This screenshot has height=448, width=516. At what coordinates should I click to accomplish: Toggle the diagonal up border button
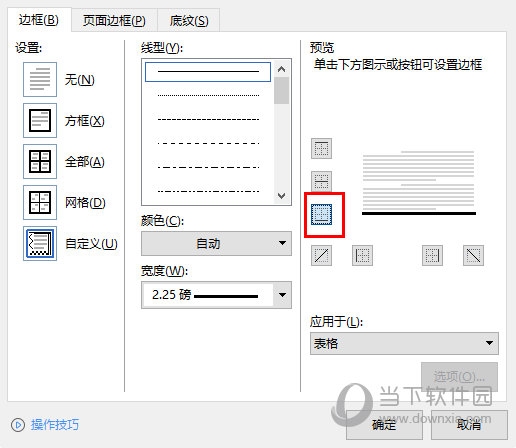(321, 255)
